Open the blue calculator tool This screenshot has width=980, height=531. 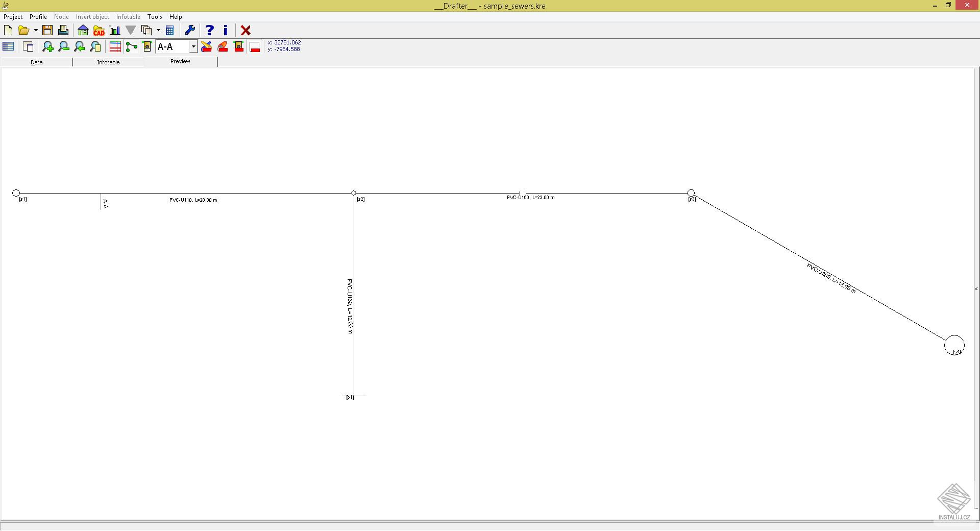(x=170, y=30)
